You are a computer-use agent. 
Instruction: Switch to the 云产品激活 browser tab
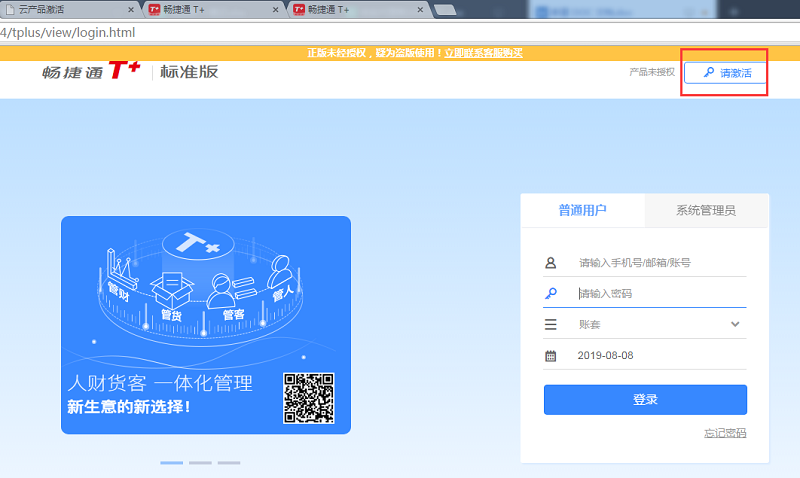point(70,9)
